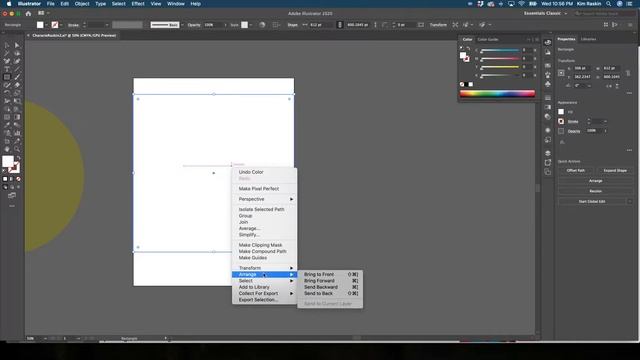Switch to the Color Guide tab
Viewport: 640px width, 360px height.
click(488, 40)
